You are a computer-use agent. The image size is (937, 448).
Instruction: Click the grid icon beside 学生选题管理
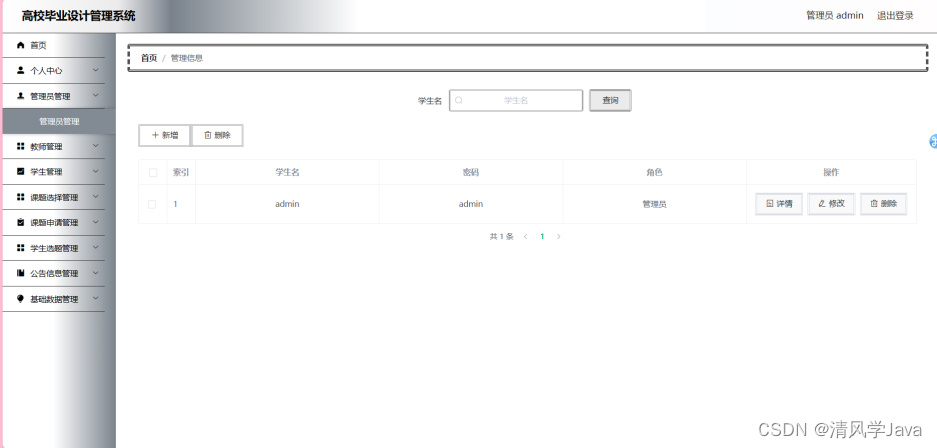coord(21,248)
